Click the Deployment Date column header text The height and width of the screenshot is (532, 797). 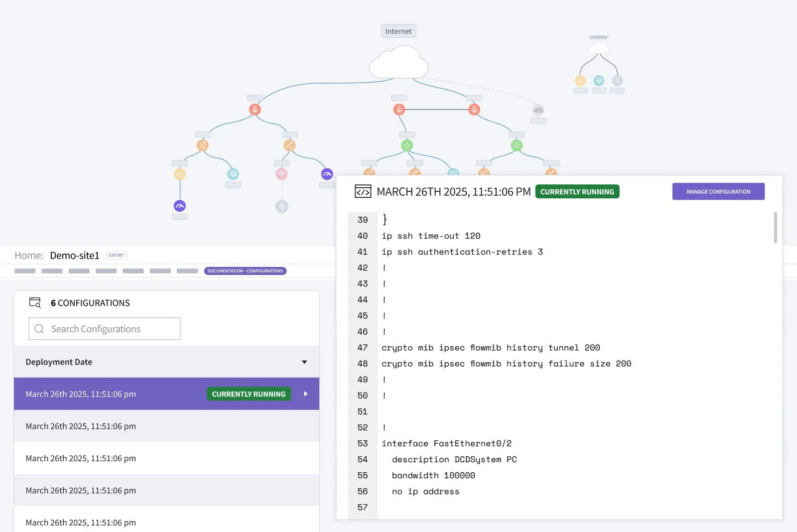59,362
